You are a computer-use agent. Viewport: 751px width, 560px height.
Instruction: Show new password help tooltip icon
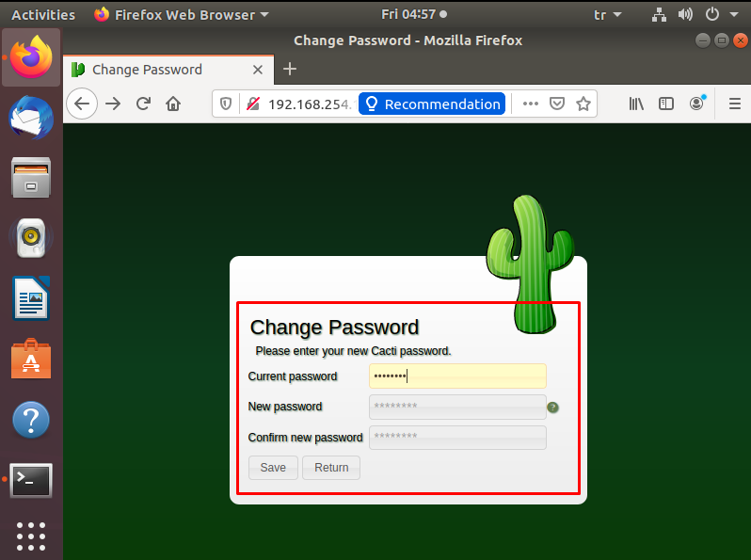552,408
